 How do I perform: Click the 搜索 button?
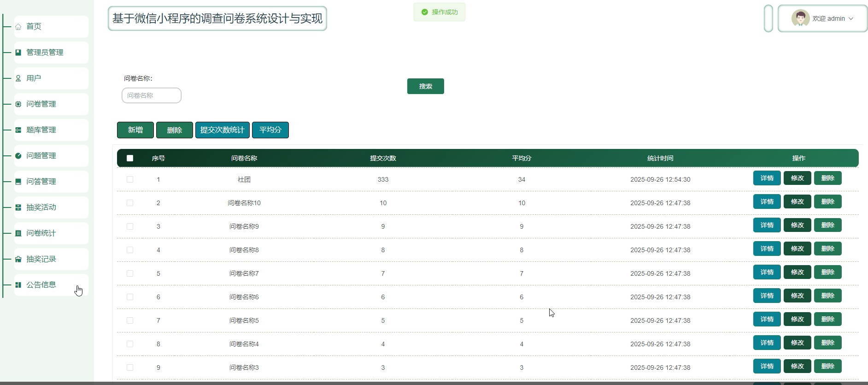(x=426, y=86)
